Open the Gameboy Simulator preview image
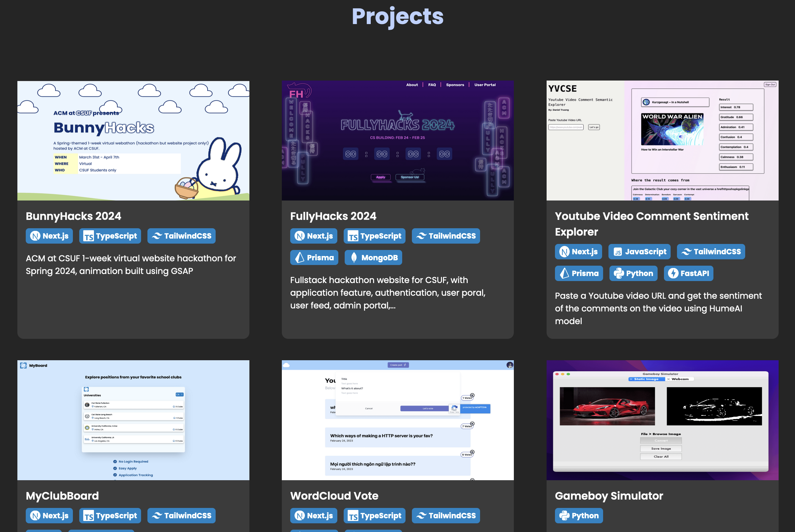Viewport: 795px width, 532px height. 662,420
